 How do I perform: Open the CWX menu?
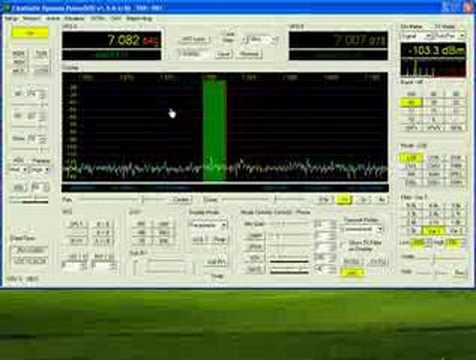point(116,19)
